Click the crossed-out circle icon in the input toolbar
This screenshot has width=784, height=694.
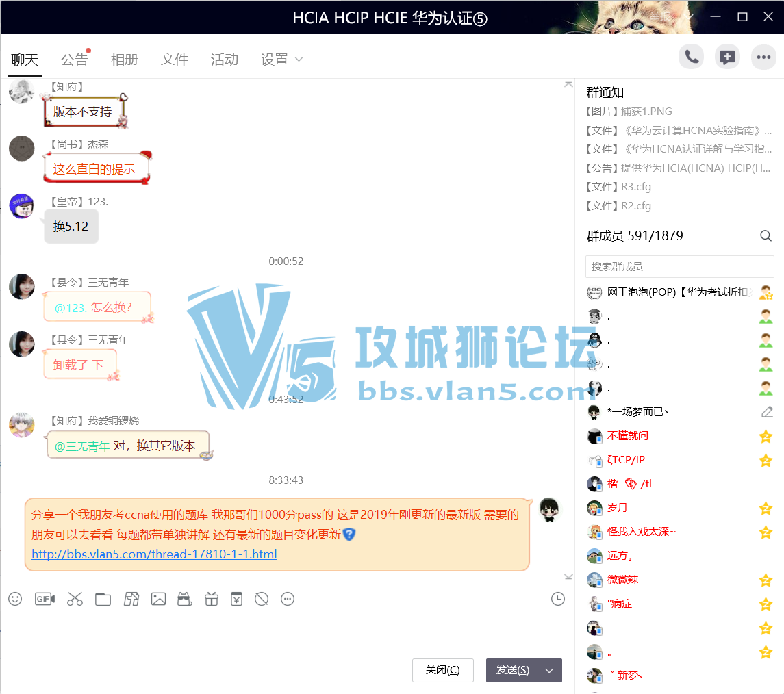pyautogui.click(x=262, y=599)
